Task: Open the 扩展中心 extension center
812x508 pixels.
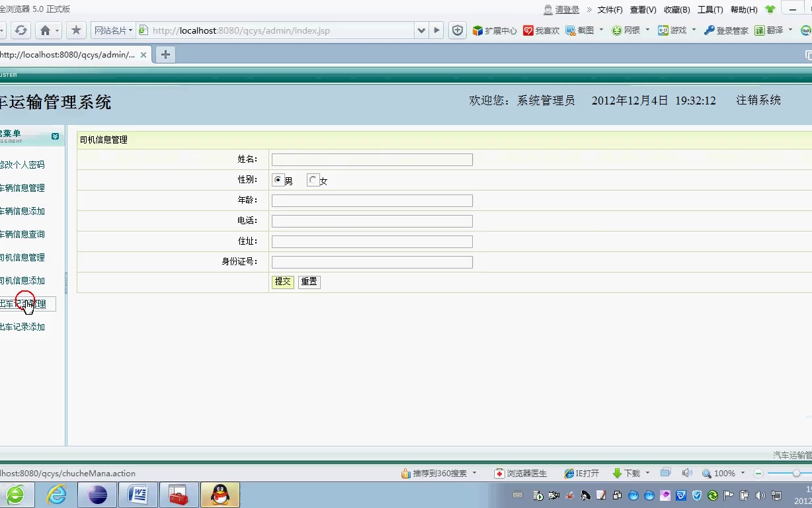Action: 494,30
